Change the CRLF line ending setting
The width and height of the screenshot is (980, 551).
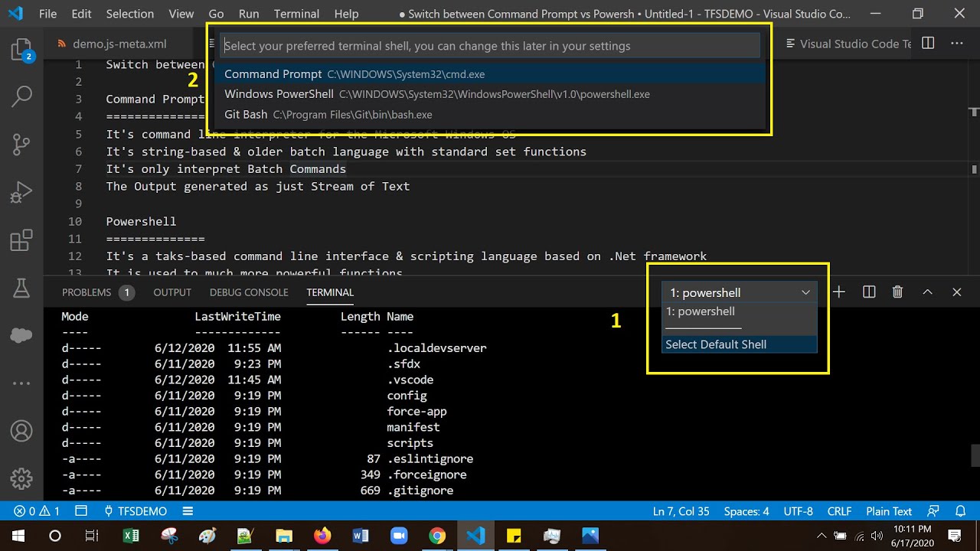point(839,511)
